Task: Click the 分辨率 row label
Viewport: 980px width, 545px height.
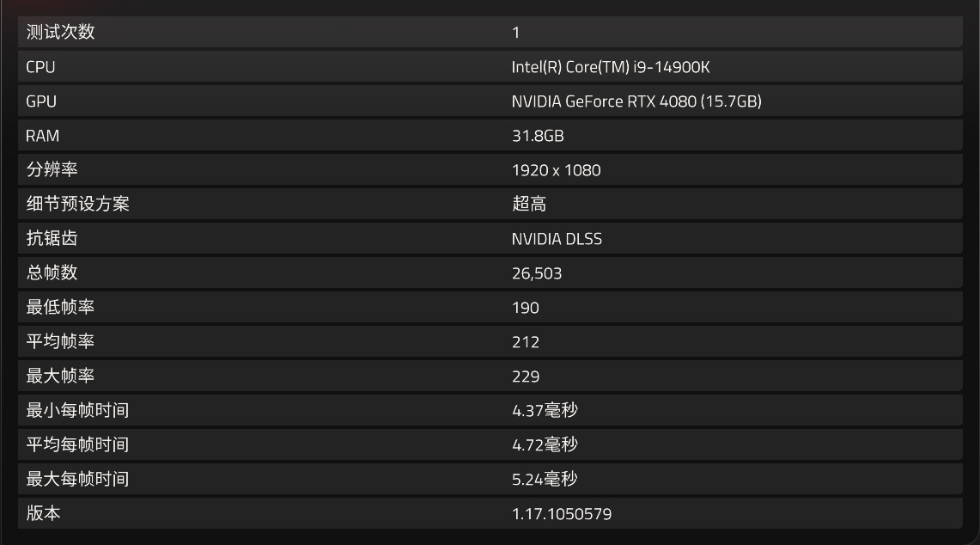Action: 52,170
